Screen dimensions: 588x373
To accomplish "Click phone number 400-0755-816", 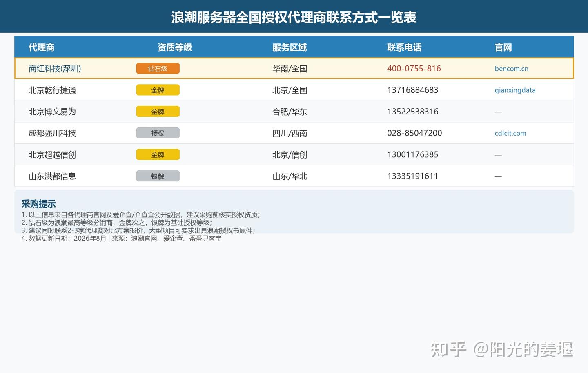I will coord(414,69).
